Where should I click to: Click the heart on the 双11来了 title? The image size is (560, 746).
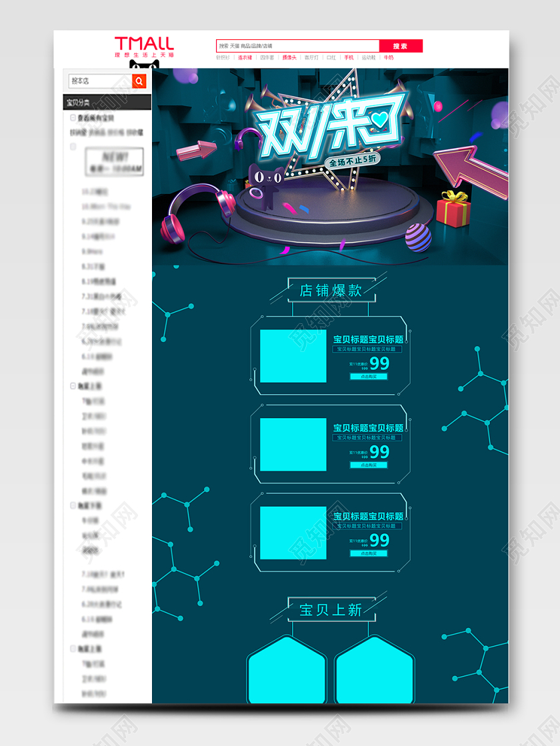[x=379, y=120]
